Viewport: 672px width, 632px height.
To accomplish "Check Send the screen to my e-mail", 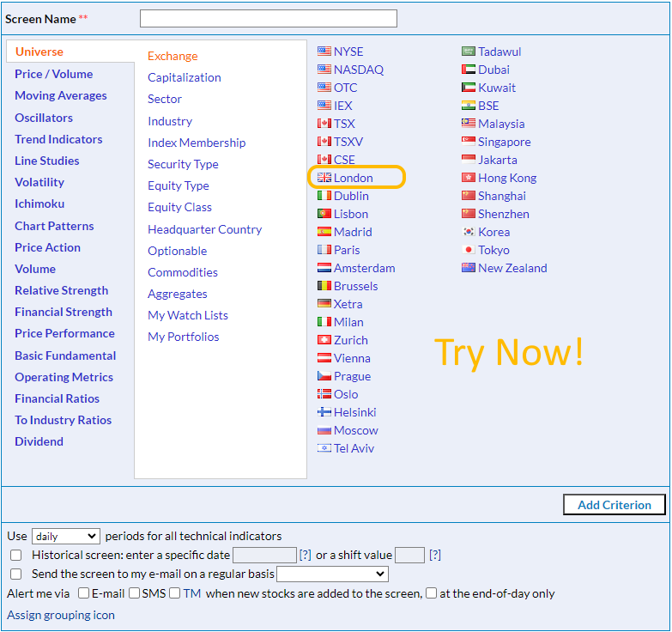I will tap(16, 574).
